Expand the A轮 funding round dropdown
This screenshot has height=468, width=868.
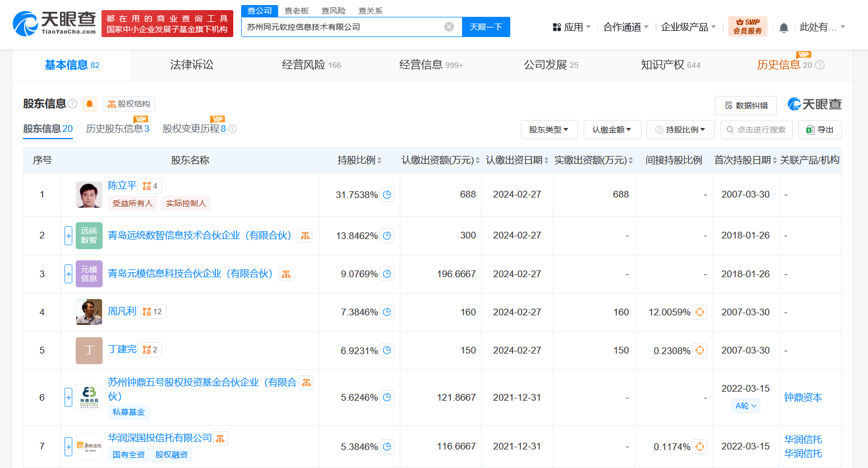pyautogui.click(x=746, y=406)
